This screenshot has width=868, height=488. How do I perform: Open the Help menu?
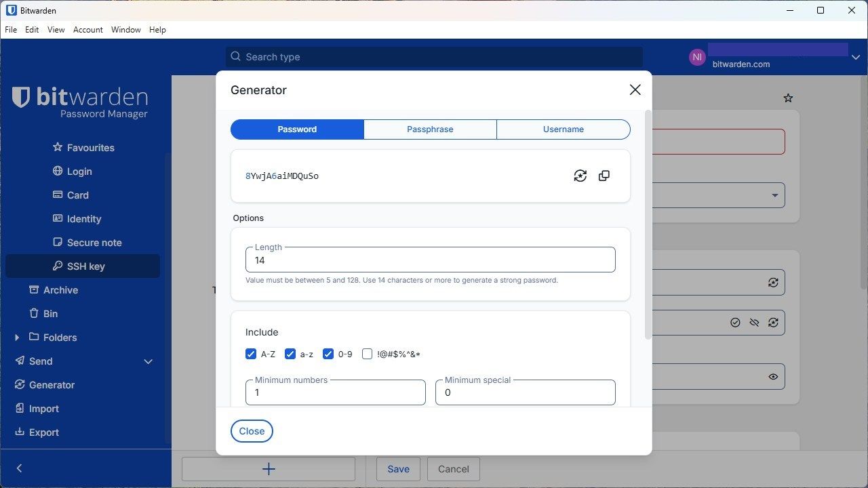pos(157,30)
